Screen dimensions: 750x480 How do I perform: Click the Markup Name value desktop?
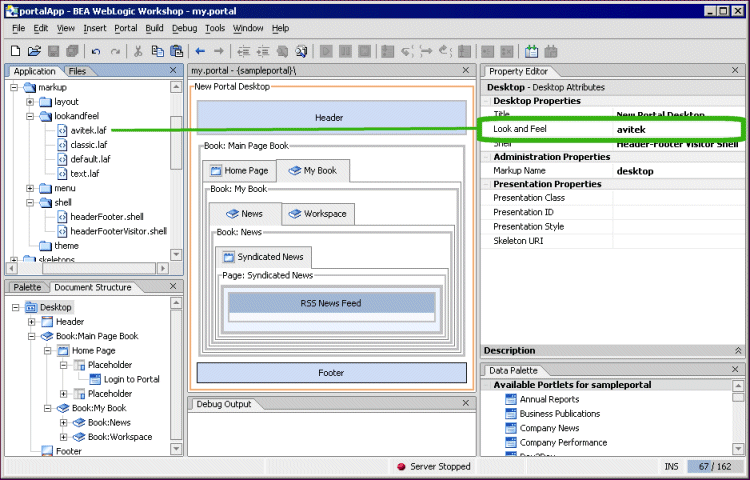[635, 171]
